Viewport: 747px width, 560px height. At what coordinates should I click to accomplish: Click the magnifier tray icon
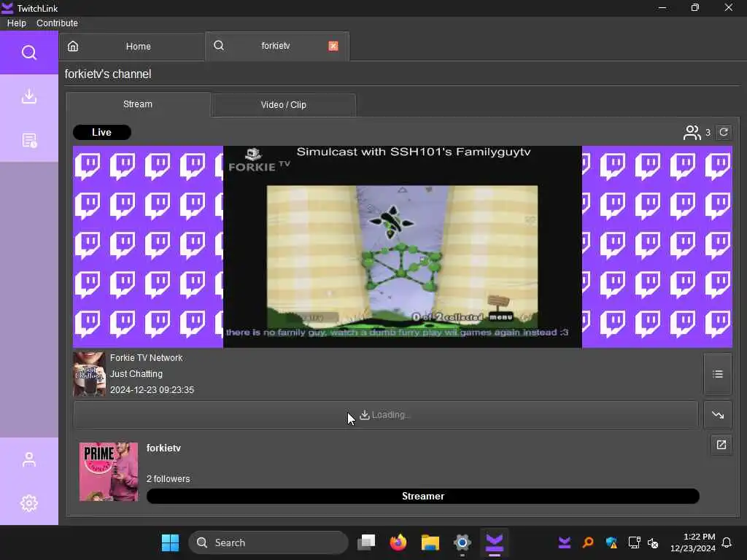tap(589, 542)
